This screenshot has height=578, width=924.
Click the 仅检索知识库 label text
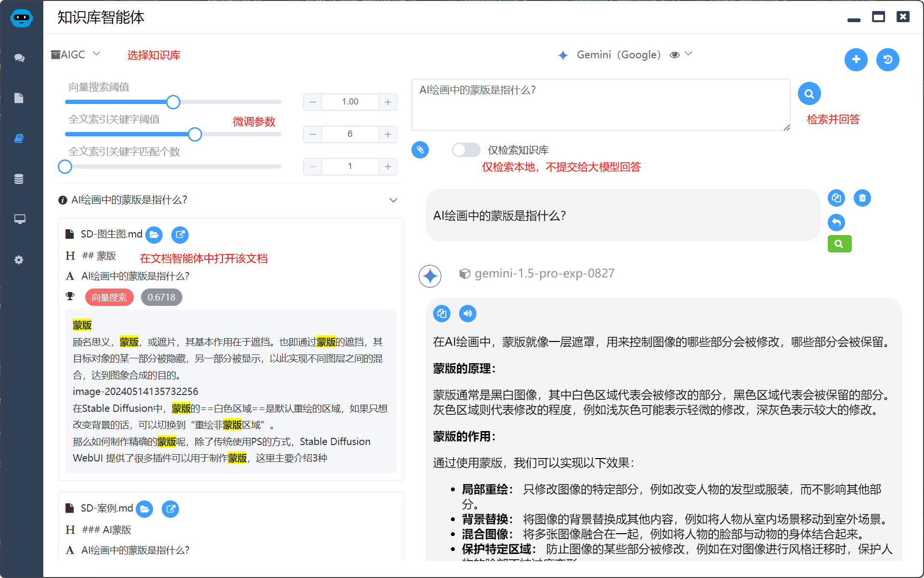coord(518,150)
